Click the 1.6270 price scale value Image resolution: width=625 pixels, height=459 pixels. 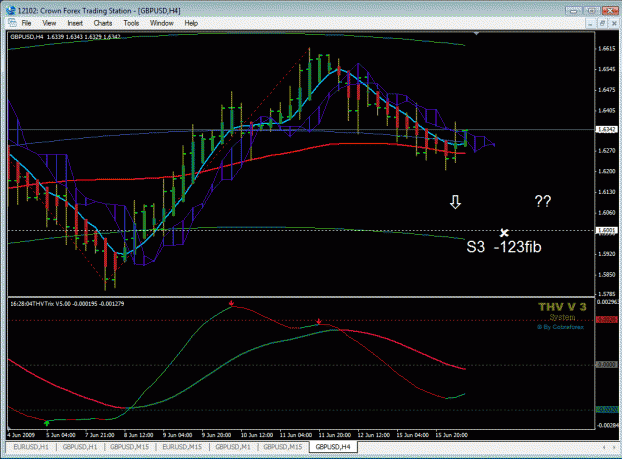[x=606, y=151]
